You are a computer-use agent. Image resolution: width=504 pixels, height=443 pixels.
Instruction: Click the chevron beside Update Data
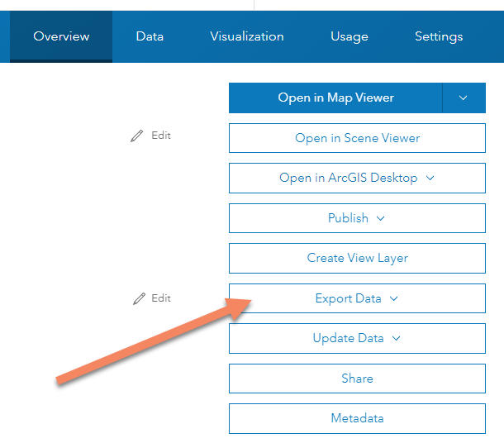[x=397, y=338]
